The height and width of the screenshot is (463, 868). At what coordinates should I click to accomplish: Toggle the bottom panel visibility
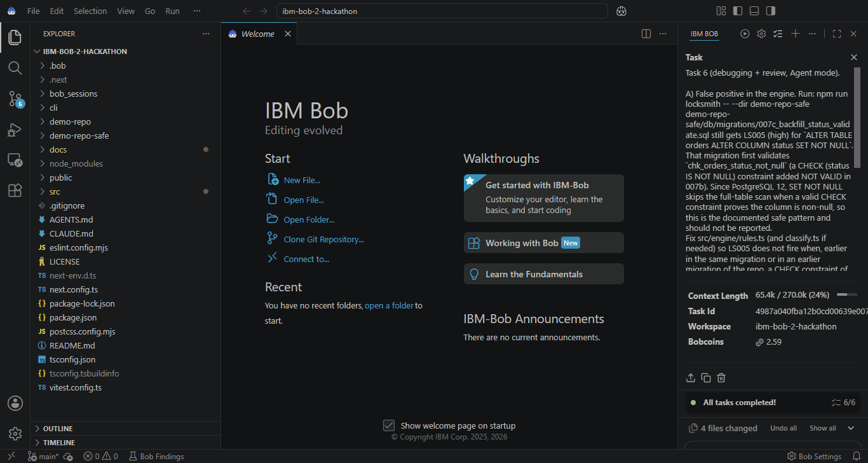[754, 11]
